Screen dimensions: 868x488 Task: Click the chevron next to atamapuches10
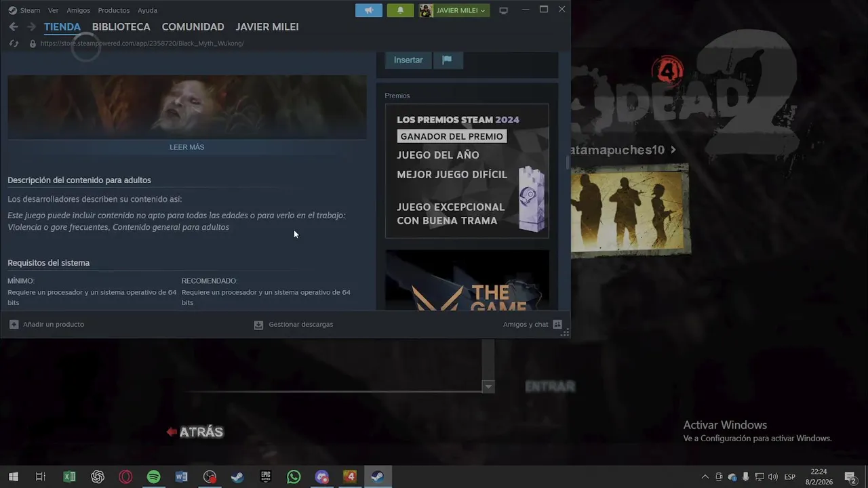click(x=673, y=150)
